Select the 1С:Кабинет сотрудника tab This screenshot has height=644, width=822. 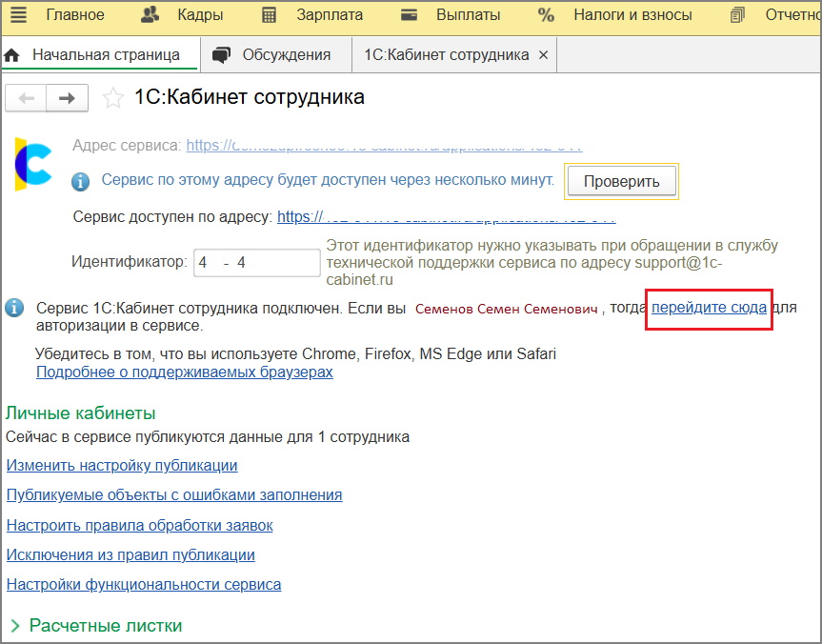[446, 54]
